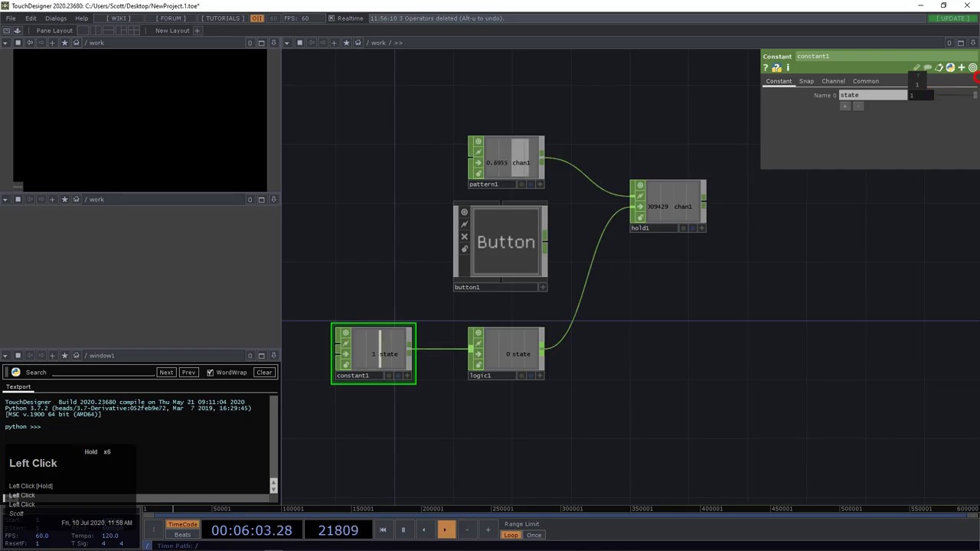Click the viewer active icon on constant1 node

tap(345, 333)
